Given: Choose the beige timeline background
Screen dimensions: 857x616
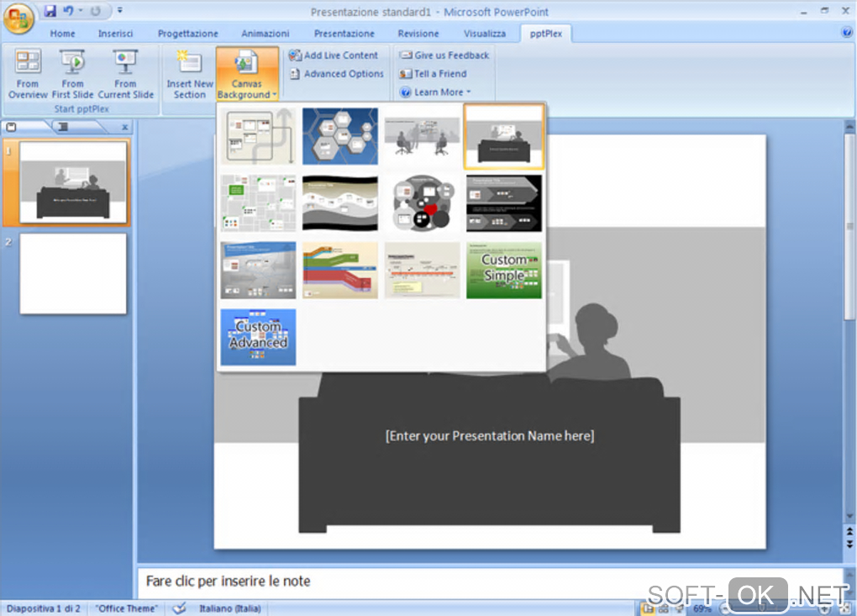Looking at the screenshot, I should point(422,271).
